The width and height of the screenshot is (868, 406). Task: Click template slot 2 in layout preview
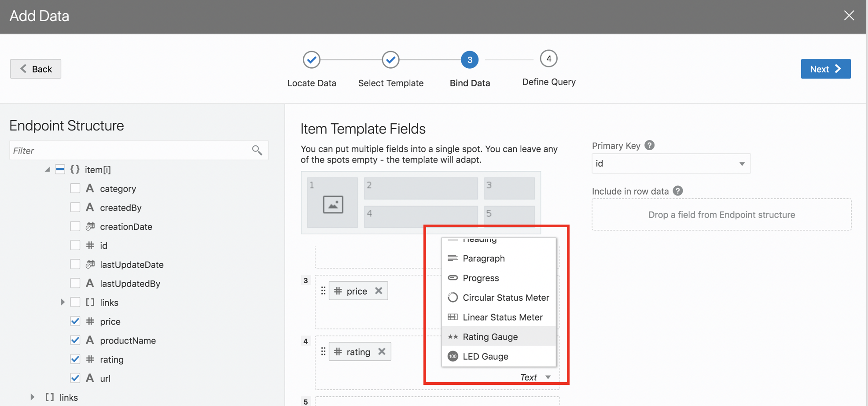tap(421, 188)
